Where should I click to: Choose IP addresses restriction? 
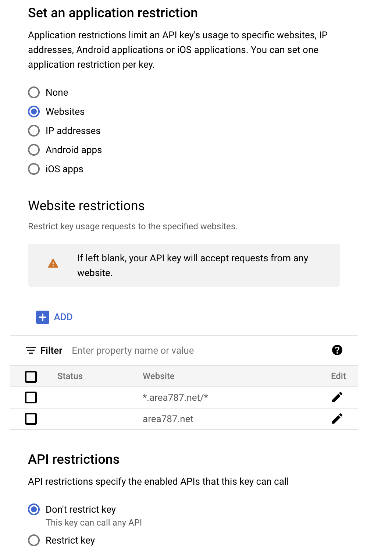[34, 131]
